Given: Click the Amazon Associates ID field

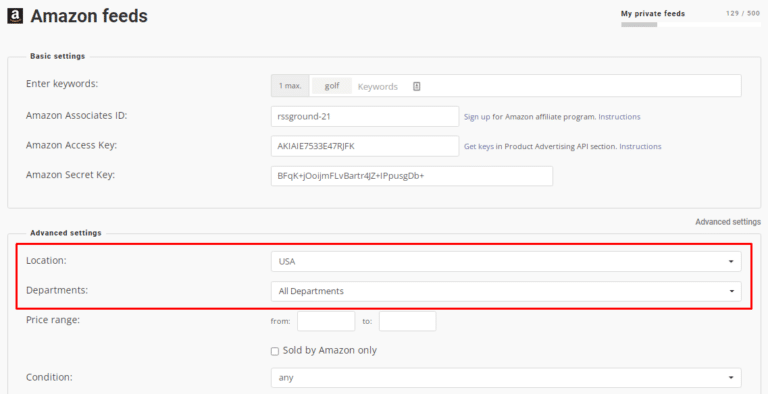Looking at the screenshot, I should pos(365,117).
